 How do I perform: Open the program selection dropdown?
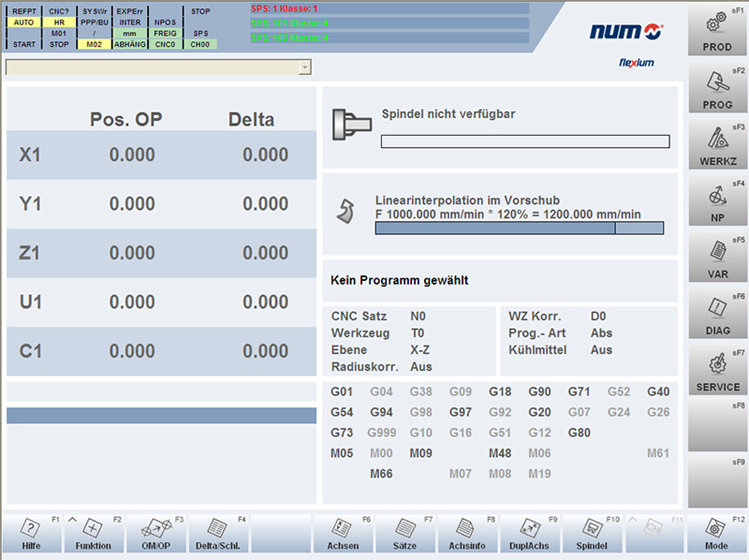tap(306, 67)
